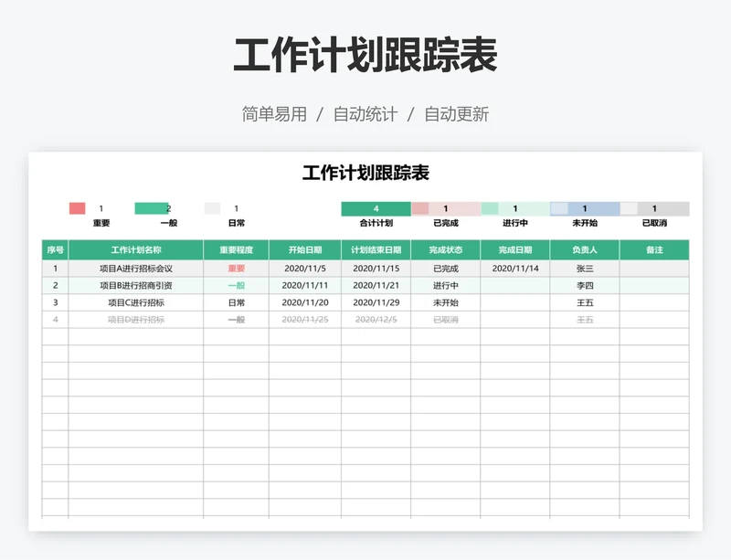Select status cell 进行中 in row 2
Viewport: 731px width, 560px height.
[x=446, y=285]
